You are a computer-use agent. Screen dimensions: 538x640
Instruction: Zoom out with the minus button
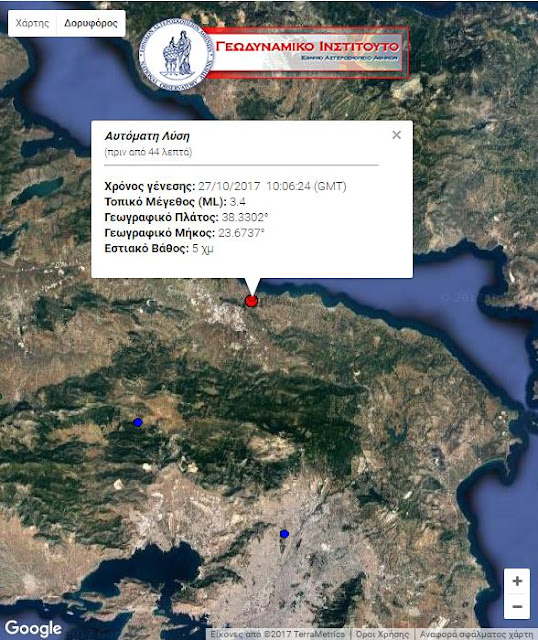click(x=517, y=606)
